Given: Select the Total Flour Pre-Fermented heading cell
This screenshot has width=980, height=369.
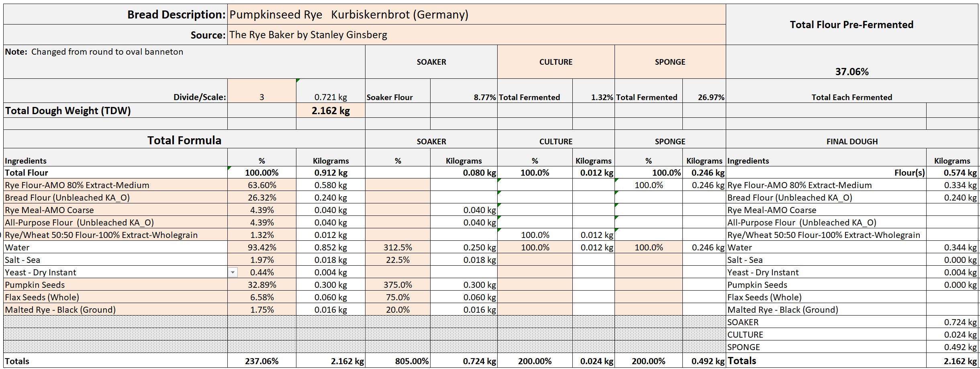Looking at the screenshot, I should 851,25.
